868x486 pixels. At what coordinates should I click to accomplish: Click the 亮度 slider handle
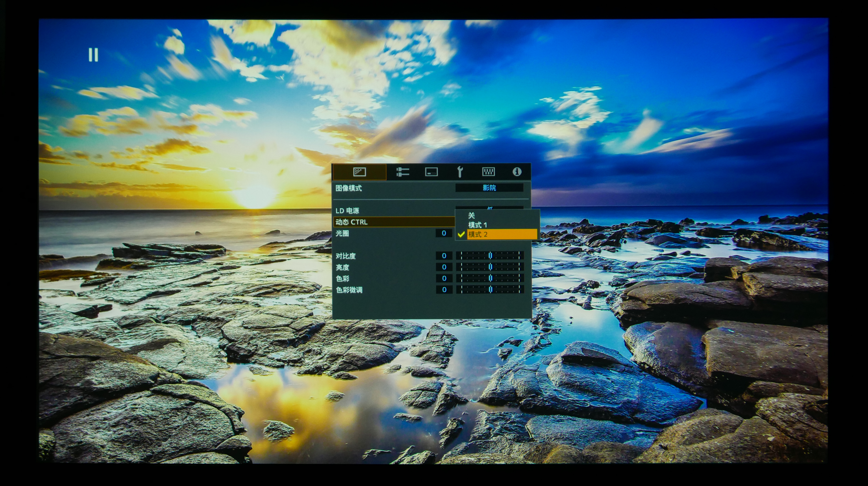pos(490,267)
